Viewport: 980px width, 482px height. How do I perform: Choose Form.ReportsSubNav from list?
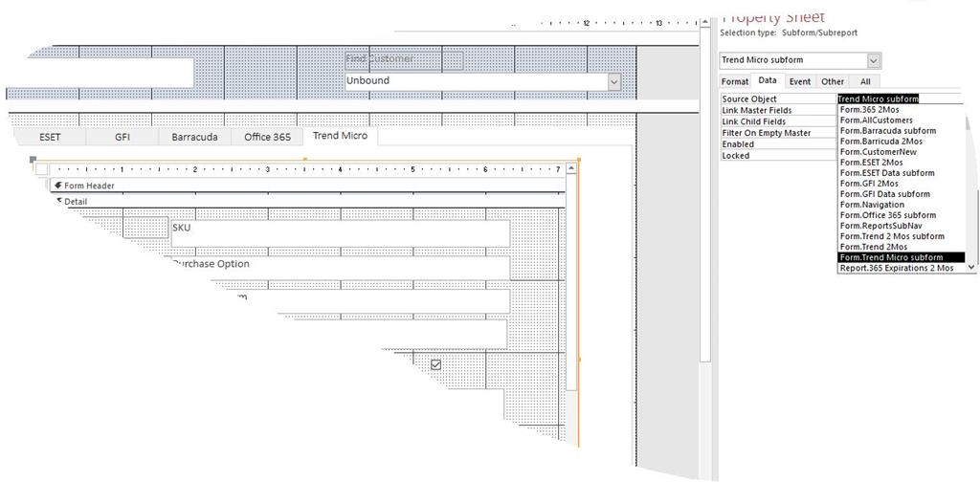[x=902, y=226]
